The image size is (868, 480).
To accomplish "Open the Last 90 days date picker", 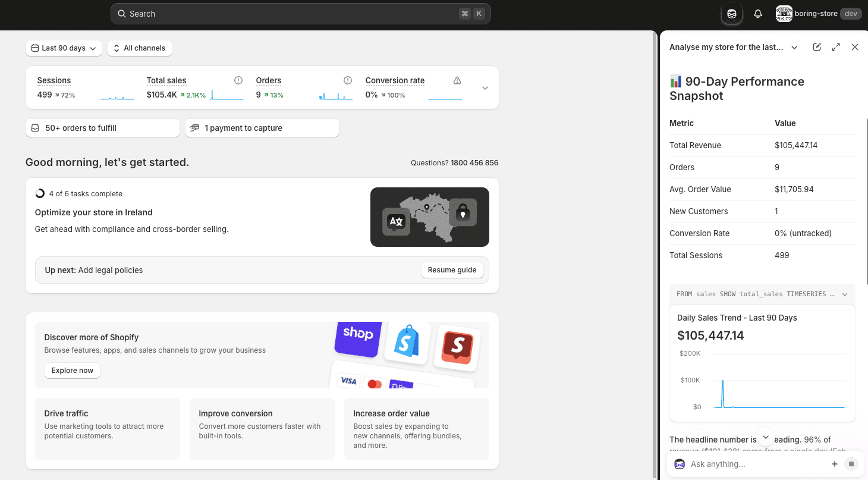I will (64, 48).
